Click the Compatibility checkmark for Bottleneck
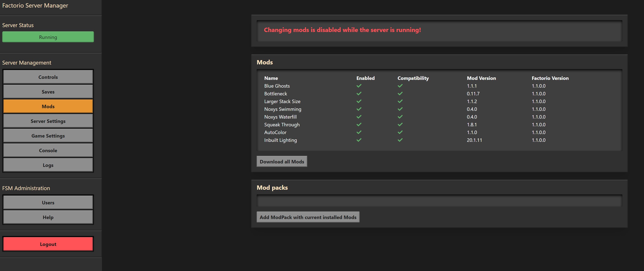This screenshot has height=271, width=644. tap(400, 93)
